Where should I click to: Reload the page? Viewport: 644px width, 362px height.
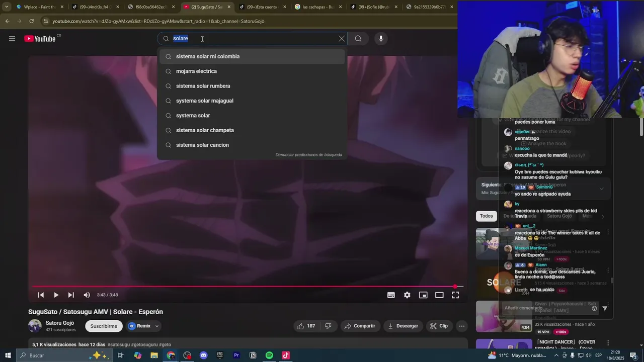[31, 21]
